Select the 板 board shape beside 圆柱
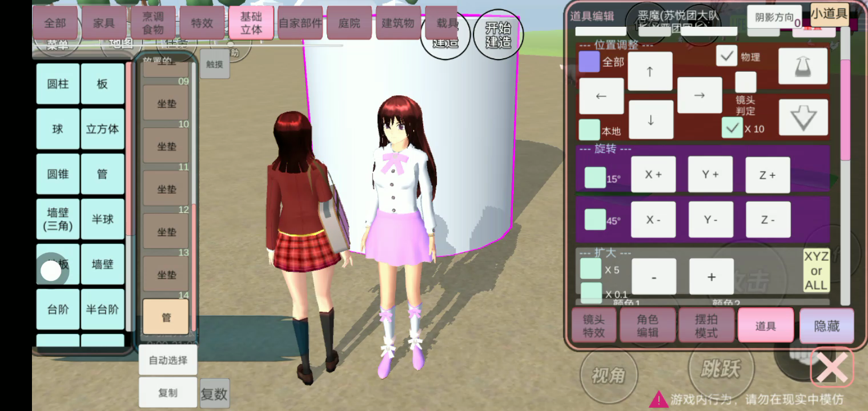This screenshot has width=868, height=411. [x=103, y=84]
